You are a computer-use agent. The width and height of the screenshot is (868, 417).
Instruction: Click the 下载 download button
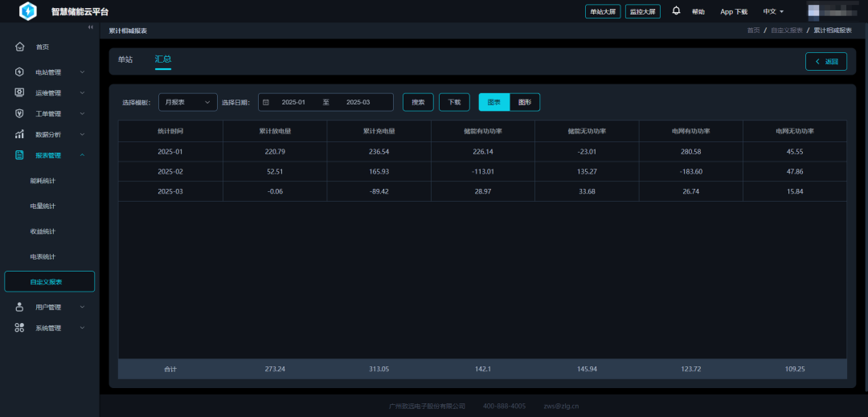[x=454, y=102]
